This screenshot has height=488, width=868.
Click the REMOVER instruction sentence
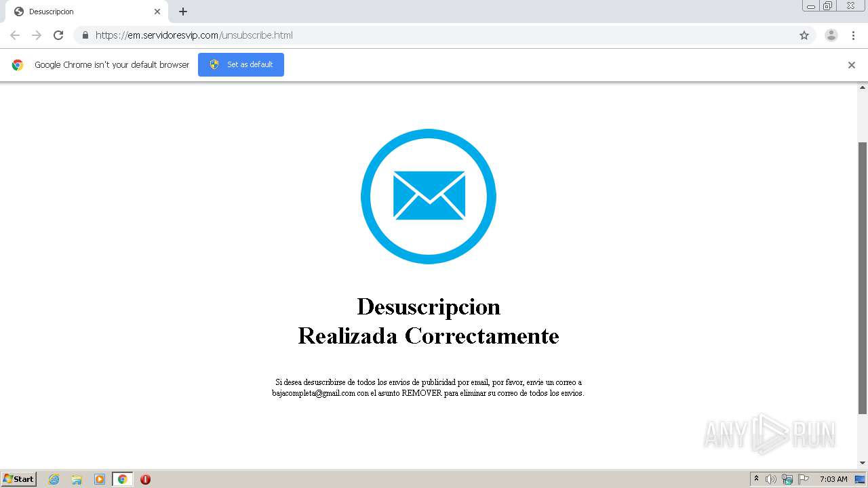coord(428,388)
